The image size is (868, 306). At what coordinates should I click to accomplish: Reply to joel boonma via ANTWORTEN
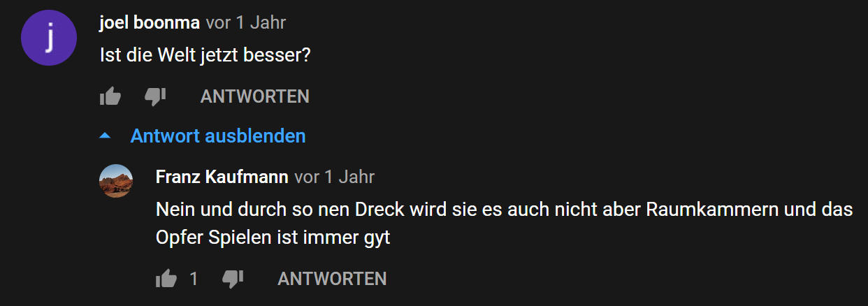254,96
